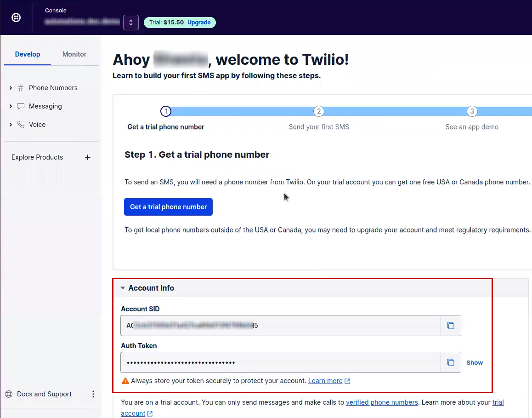Click the Messaging chat bubble icon
Image resolution: width=532 pixels, height=418 pixels.
point(21,106)
